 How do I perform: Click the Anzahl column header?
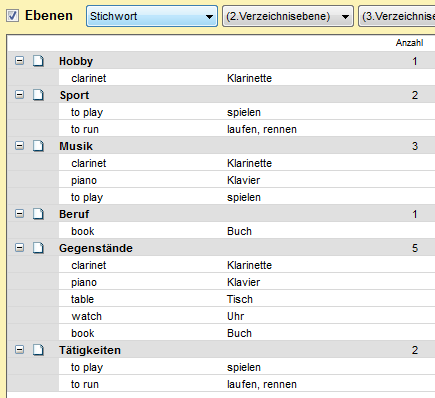pyautogui.click(x=409, y=43)
